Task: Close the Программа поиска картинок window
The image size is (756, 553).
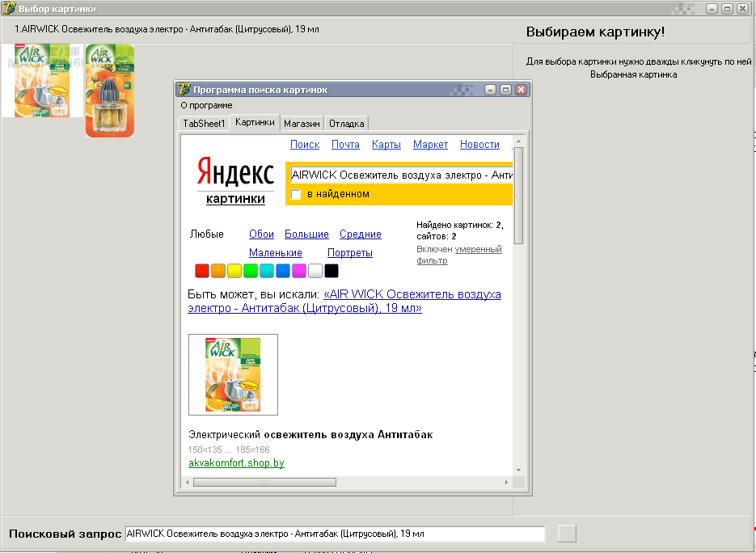Action: 521,90
